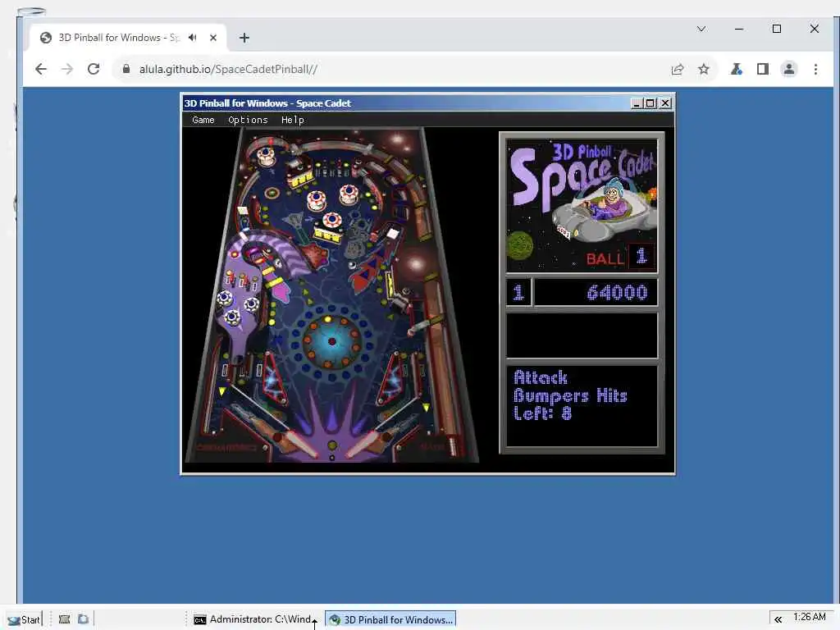Click the plunger at table's right lane

coord(453,445)
